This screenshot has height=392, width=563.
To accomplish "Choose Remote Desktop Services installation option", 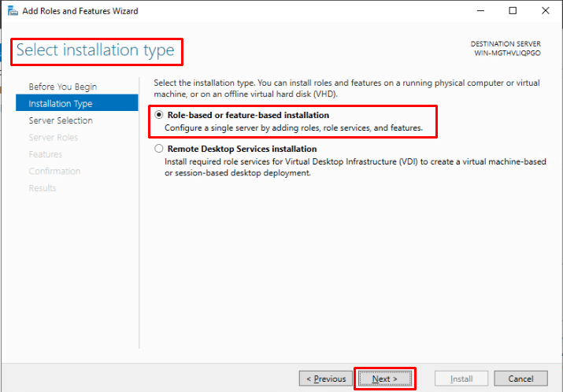I will pos(159,149).
